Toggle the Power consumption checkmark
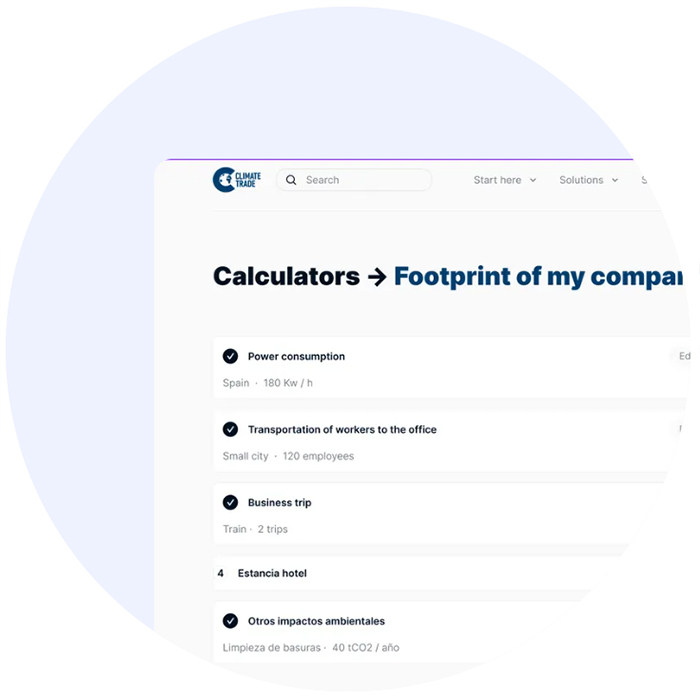 (x=230, y=356)
